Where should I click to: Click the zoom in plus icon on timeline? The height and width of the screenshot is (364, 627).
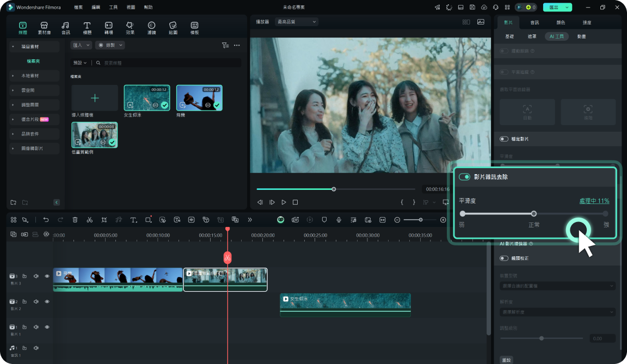pyautogui.click(x=443, y=220)
